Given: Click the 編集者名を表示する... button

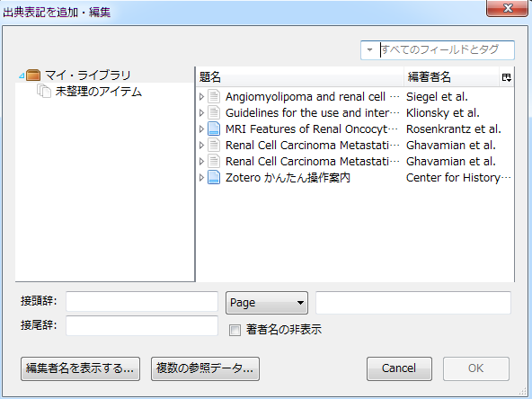Looking at the screenshot, I should click(80, 368).
